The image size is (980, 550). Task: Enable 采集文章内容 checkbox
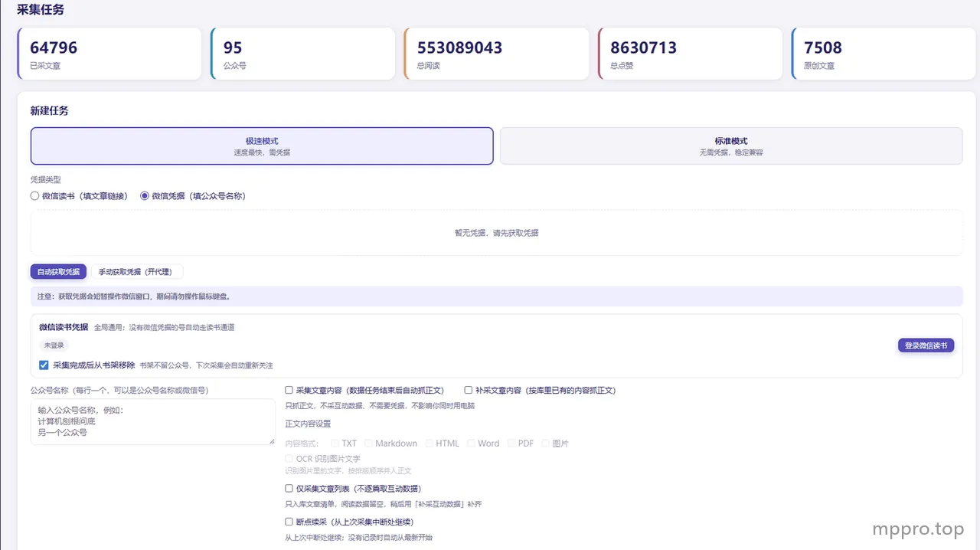click(289, 390)
